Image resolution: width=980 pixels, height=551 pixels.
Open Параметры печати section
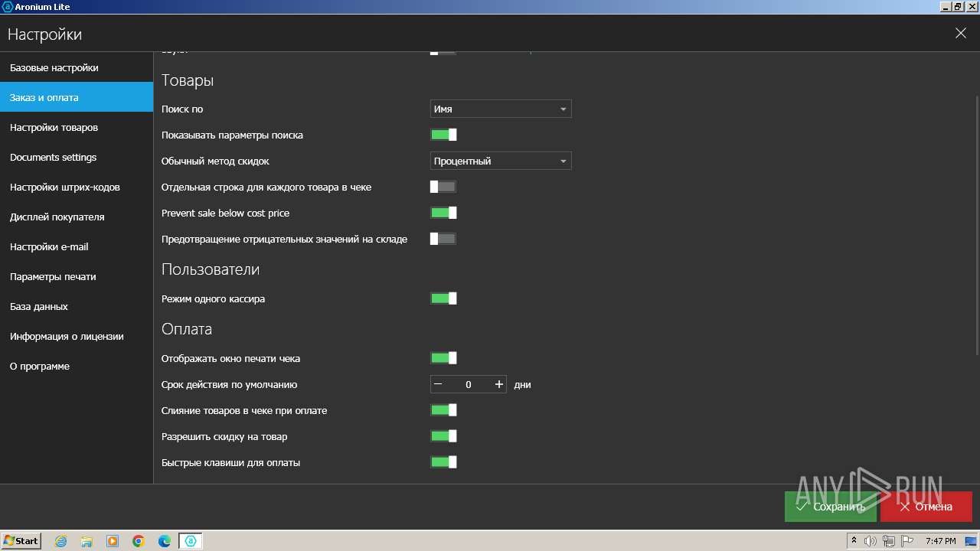click(77, 276)
